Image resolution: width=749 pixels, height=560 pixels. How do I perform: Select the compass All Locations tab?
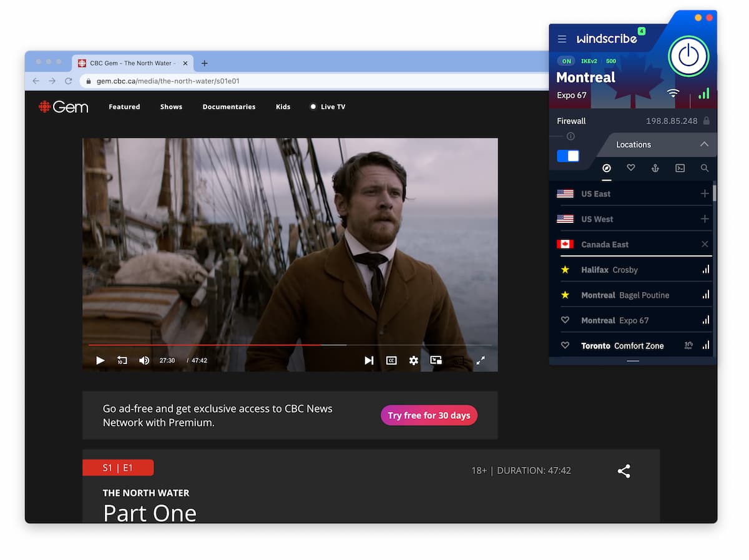point(607,168)
